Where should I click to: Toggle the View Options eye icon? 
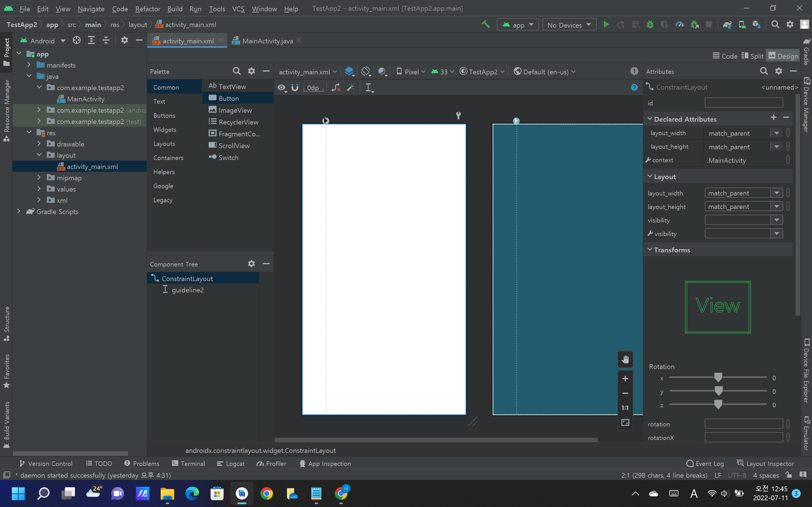point(281,88)
